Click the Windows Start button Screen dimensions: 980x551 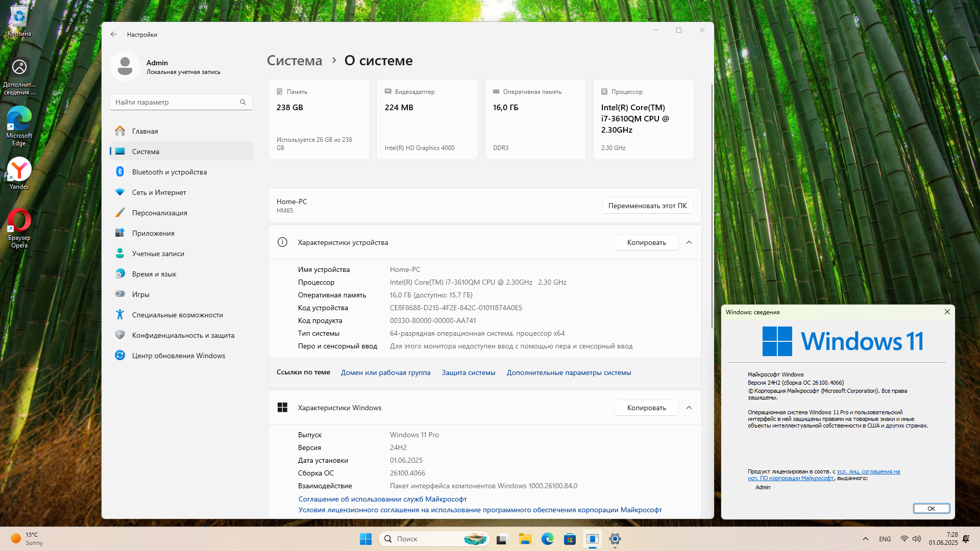(365, 539)
